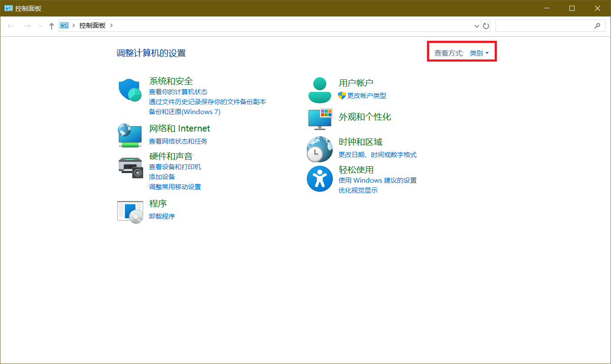
Task: Click the System and Security shield icon
Action: tap(130, 90)
